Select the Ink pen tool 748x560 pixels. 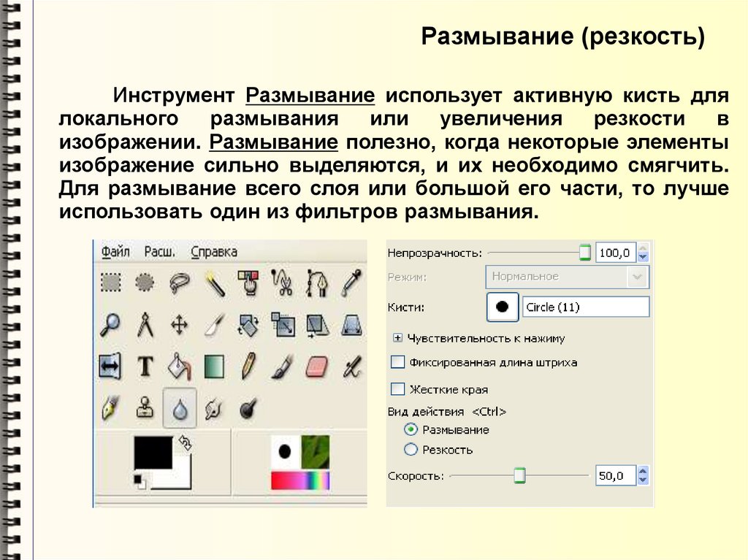tap(110, 409)
